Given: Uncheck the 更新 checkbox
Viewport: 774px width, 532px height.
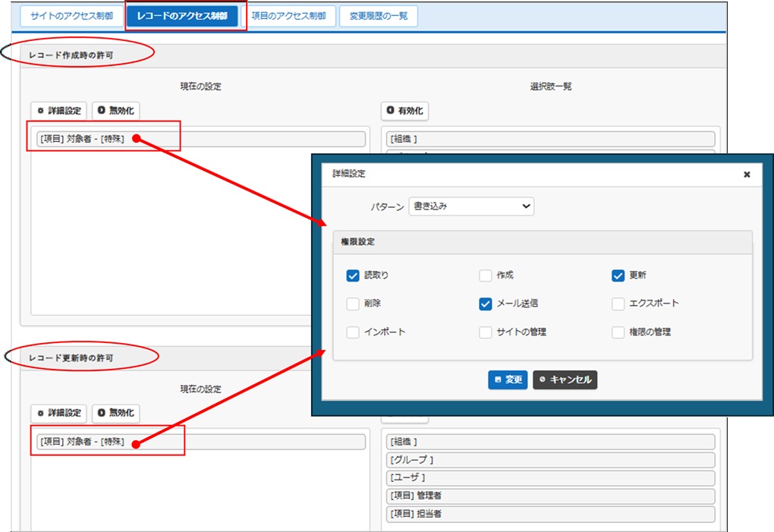Looking at the screenshot, I should 618,275.
